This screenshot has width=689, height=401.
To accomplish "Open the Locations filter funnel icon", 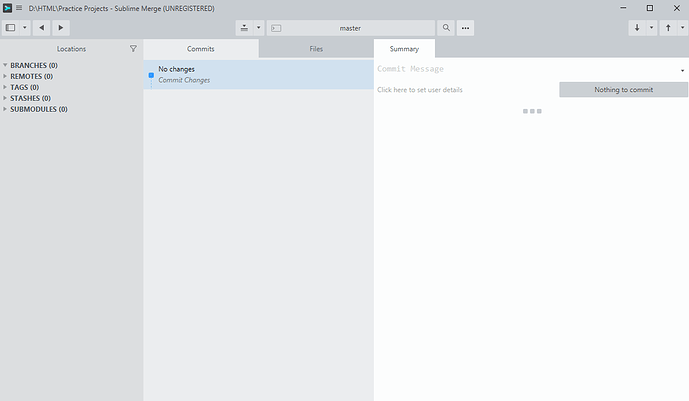I will (133, 48).
